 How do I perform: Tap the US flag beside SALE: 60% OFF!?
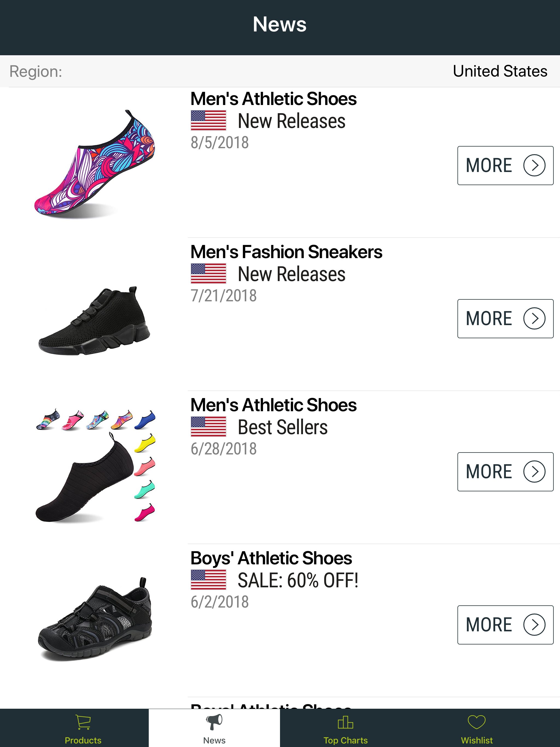point(208,579)
